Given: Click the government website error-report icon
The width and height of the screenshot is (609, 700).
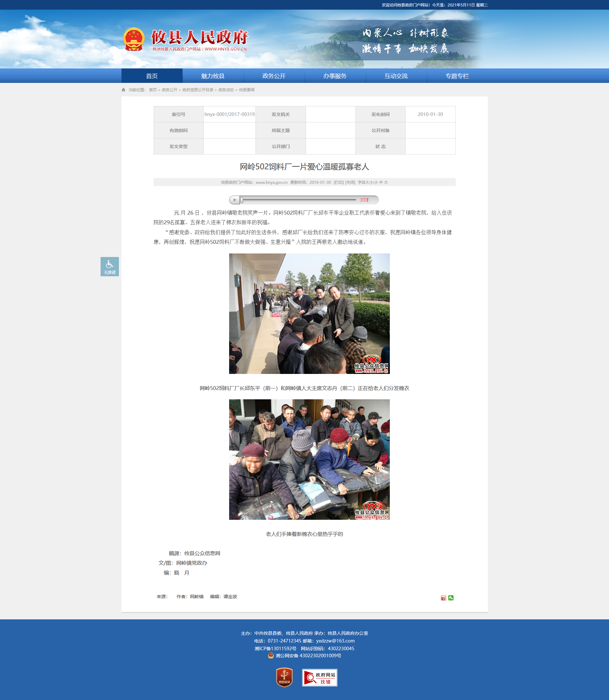Looking at the screenshot, I should [319, 678].
